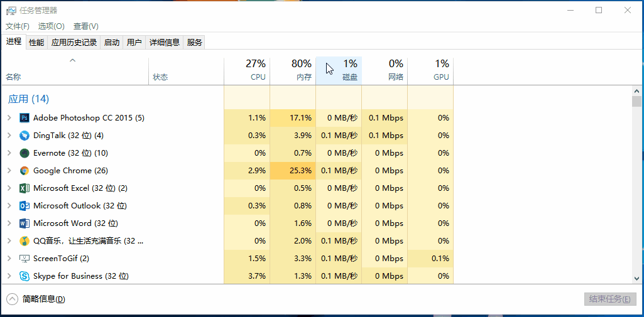
Task: Switch to the 性能 tab
Action: click(36, 43)
